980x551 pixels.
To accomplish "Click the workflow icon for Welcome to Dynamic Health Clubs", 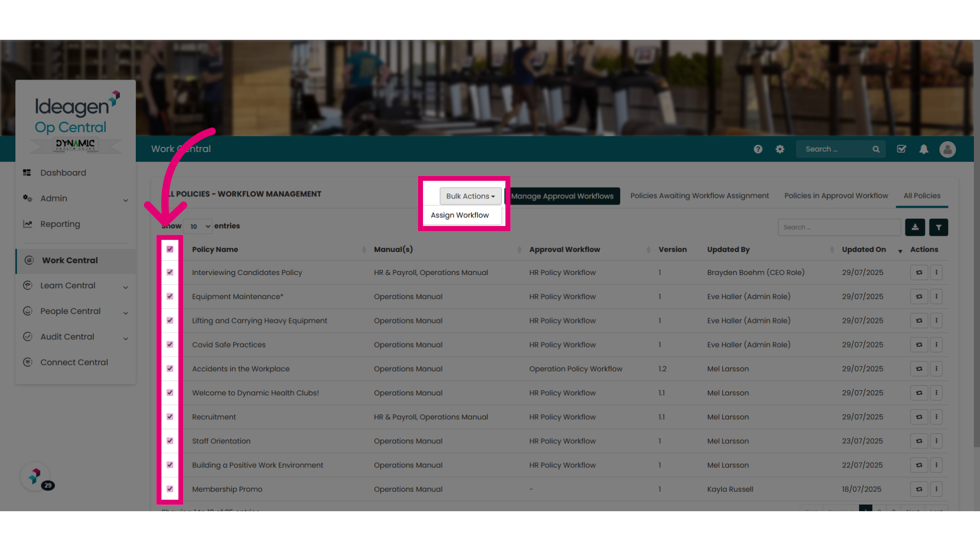I will 919,393.
